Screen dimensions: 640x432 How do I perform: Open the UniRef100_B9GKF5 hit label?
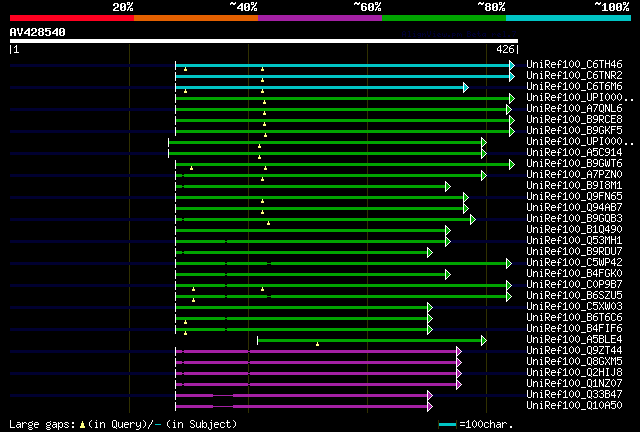[x=574, y=131]
